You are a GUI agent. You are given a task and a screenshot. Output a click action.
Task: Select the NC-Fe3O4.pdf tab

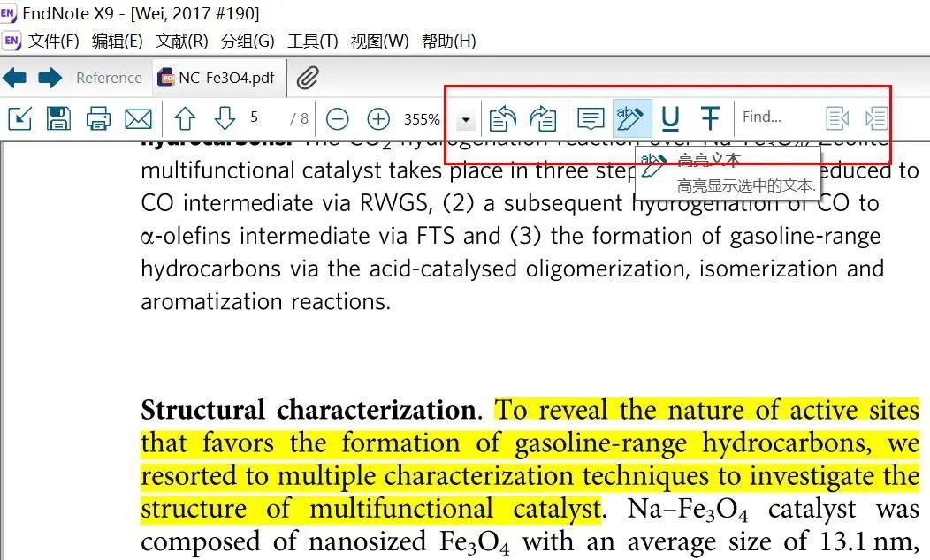pos(217,78)
